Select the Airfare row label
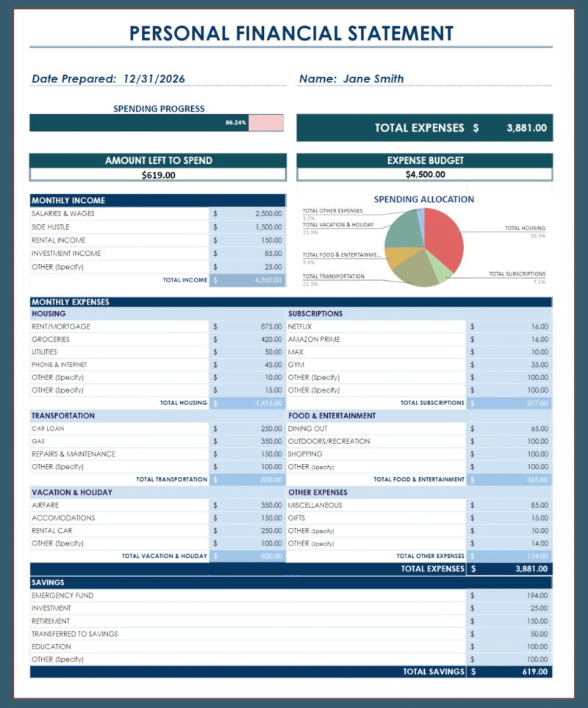Image resolution: width=588 pixels, height=708 pixels. pyautogui.click(x=45, y=505)
